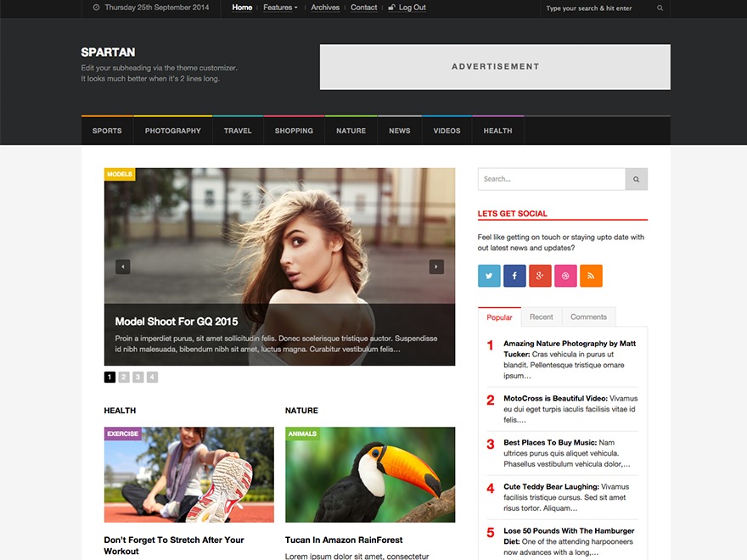Click the Log Out link
Viewport: 747px width, 560px height.
412,8
